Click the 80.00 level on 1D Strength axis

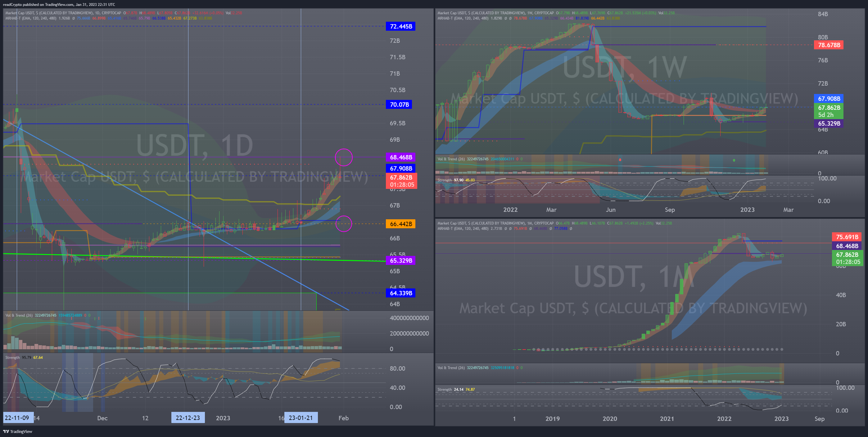point(397,369)
